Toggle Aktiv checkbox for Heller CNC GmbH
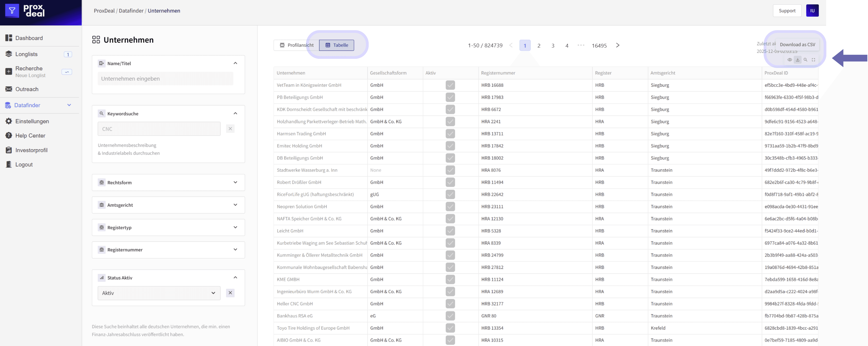The width and height of the screenshot is (868, 346). [450, 303]
